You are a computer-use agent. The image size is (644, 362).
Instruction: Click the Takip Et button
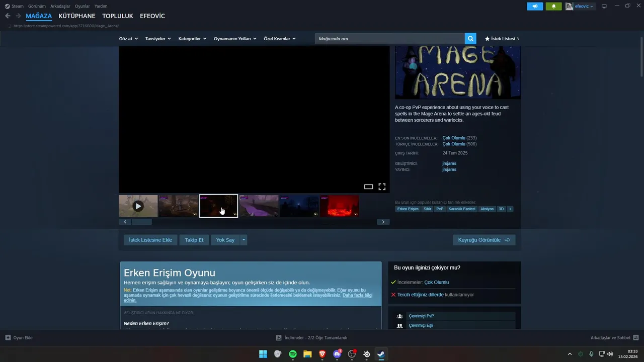tap(194, 240)
